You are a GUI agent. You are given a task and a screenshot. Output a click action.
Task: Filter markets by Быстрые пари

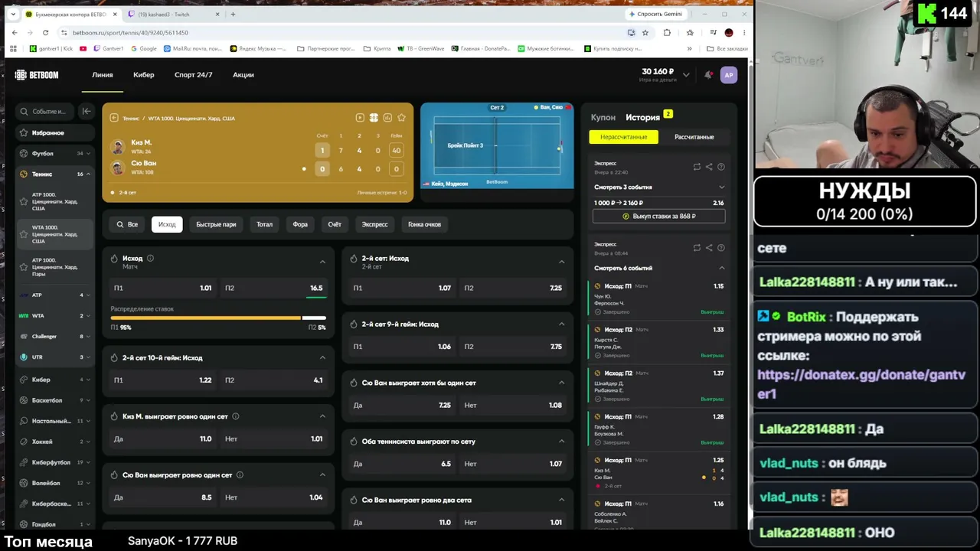pyautogui.click(x=216, y=224)
